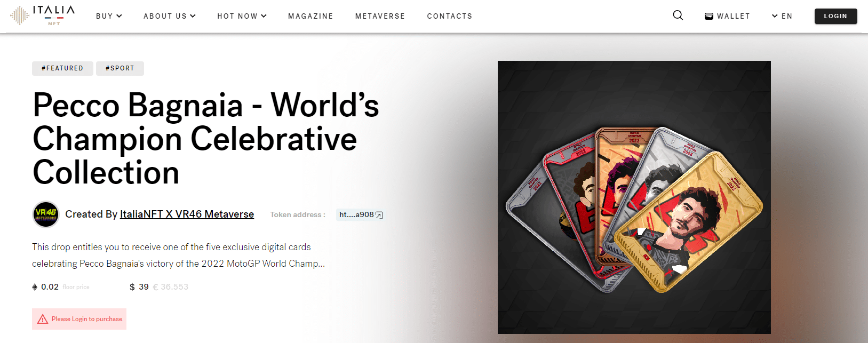Click the warning triangle icon
This screenshot has height=343, width=868.
click(43, 319)
